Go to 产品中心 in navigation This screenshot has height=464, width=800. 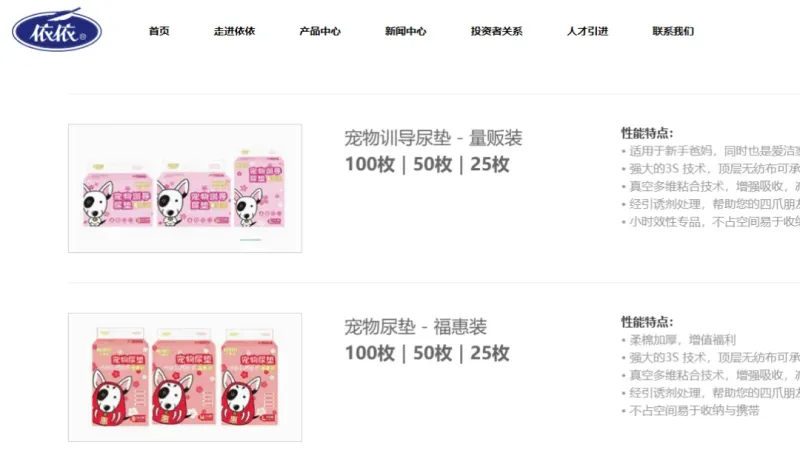[320, 31]
